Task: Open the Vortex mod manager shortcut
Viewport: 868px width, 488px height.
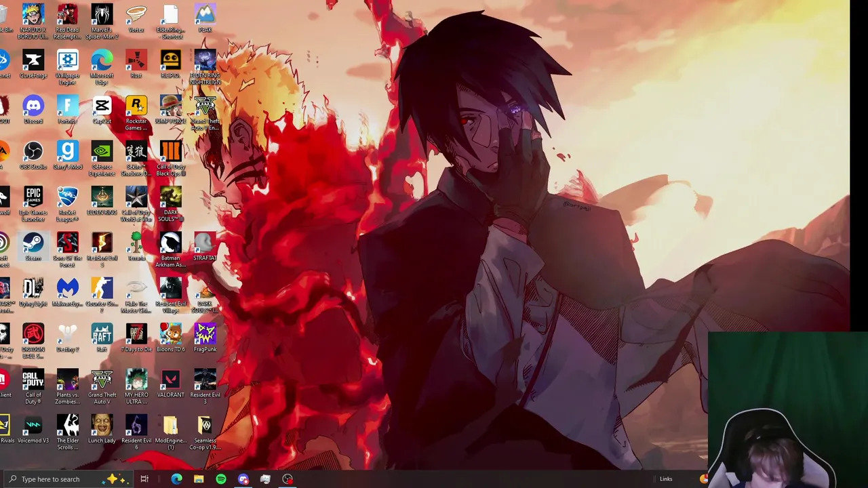Action: 136,18
